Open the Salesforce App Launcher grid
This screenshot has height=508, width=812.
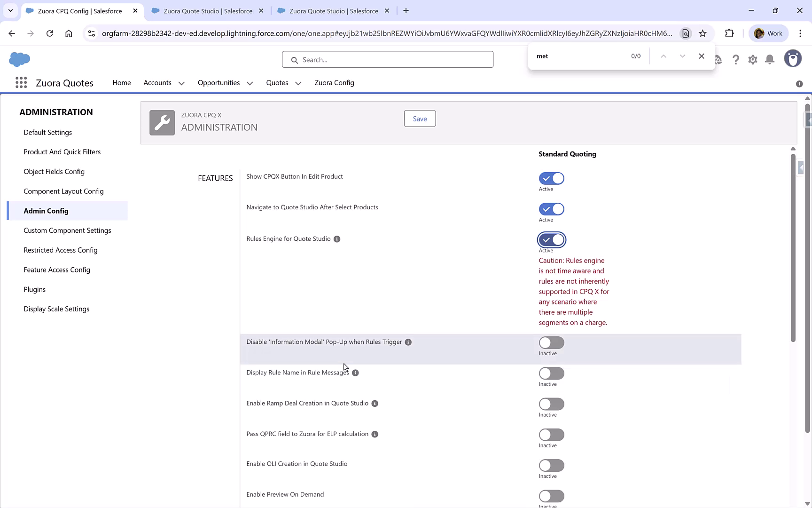pyautogui.click(x=21, y=82)
